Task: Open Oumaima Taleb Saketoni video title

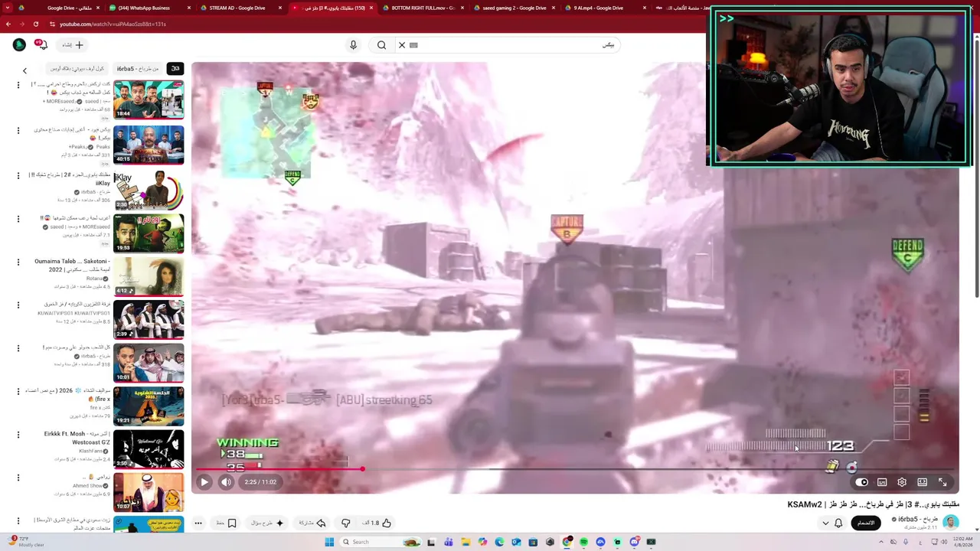Action: tap(72, 265)
